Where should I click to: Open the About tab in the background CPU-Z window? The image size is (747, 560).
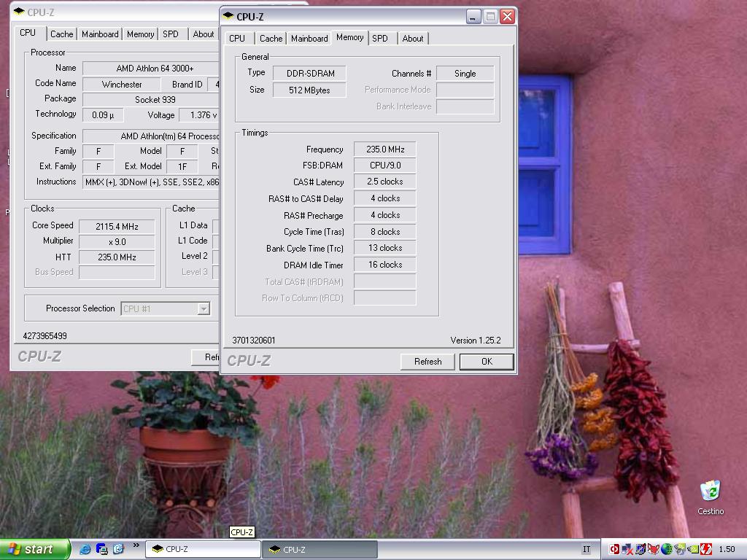(204, 34)
